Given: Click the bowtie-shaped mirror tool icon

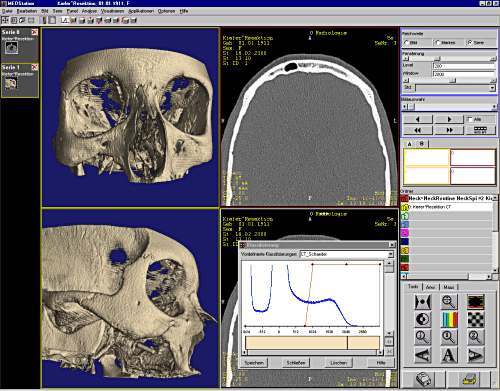Looking at the screenshot, I should click(x=423, y=302).
